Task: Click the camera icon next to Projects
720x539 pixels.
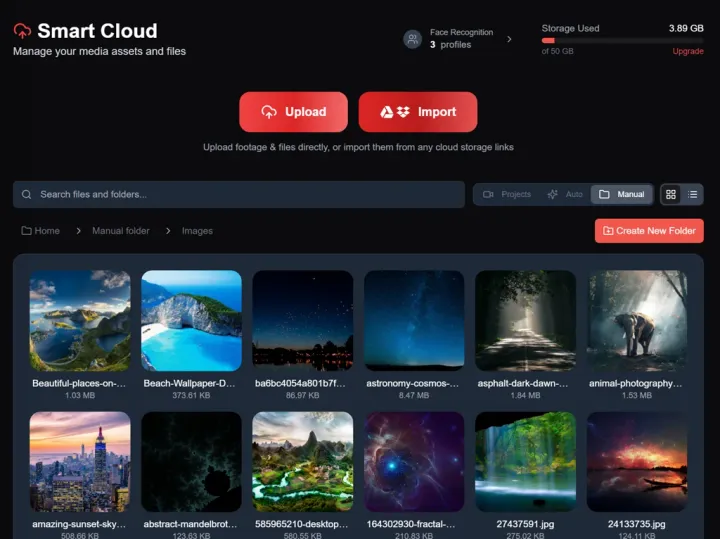Action: [x=488, y=194]
